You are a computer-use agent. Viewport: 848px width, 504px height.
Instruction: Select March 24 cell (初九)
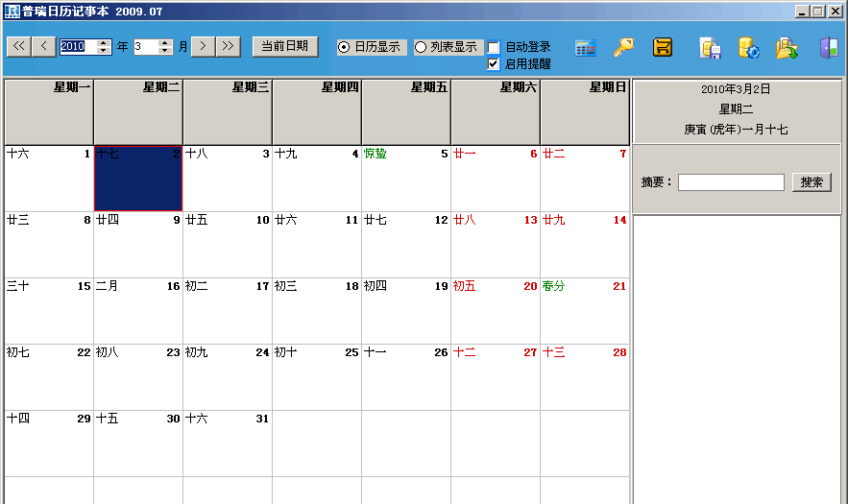(x=228, y=377)
